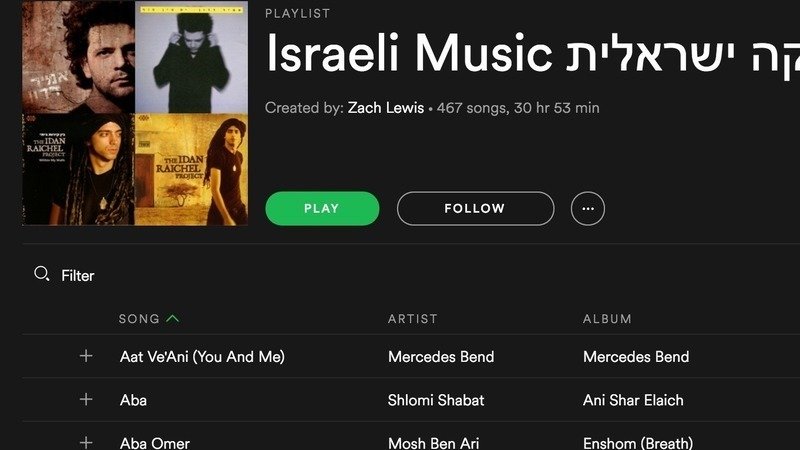
Task: Open the three-dots more options button
Action: tap(588, 208)
